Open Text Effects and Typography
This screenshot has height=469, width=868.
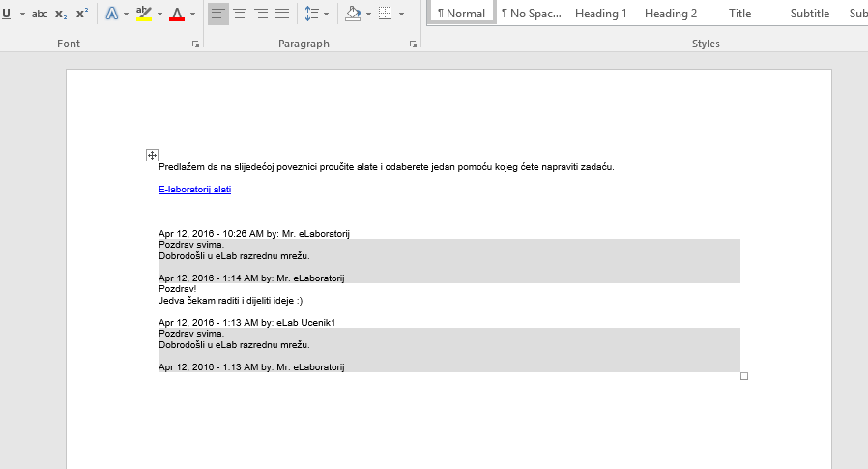click(x=111, y=14)
